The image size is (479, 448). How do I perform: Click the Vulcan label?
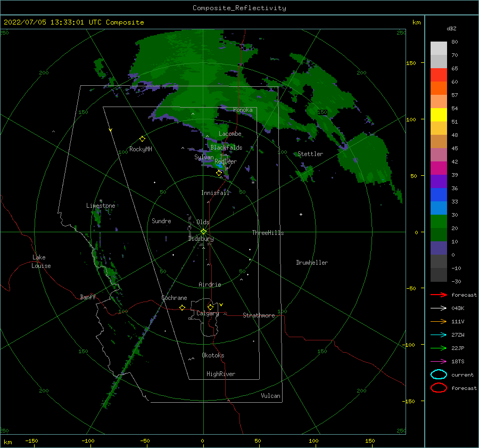click(x=270, y=396)
